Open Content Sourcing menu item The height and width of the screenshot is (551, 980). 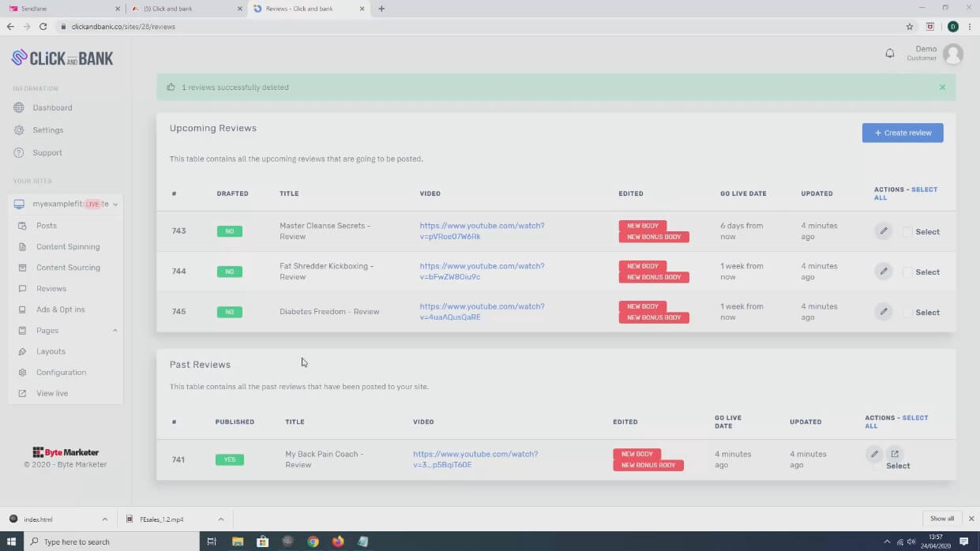tap(68, 268)
